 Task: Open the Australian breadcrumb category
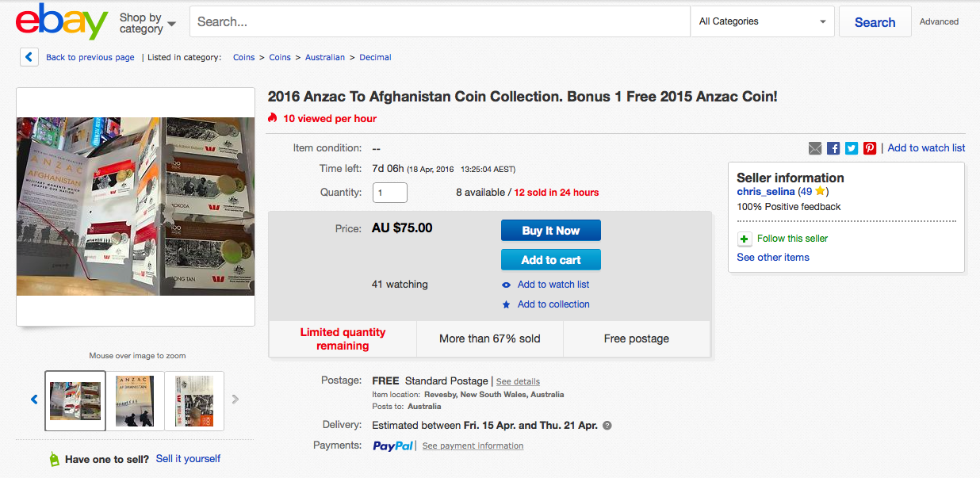(x=325, y=57)
